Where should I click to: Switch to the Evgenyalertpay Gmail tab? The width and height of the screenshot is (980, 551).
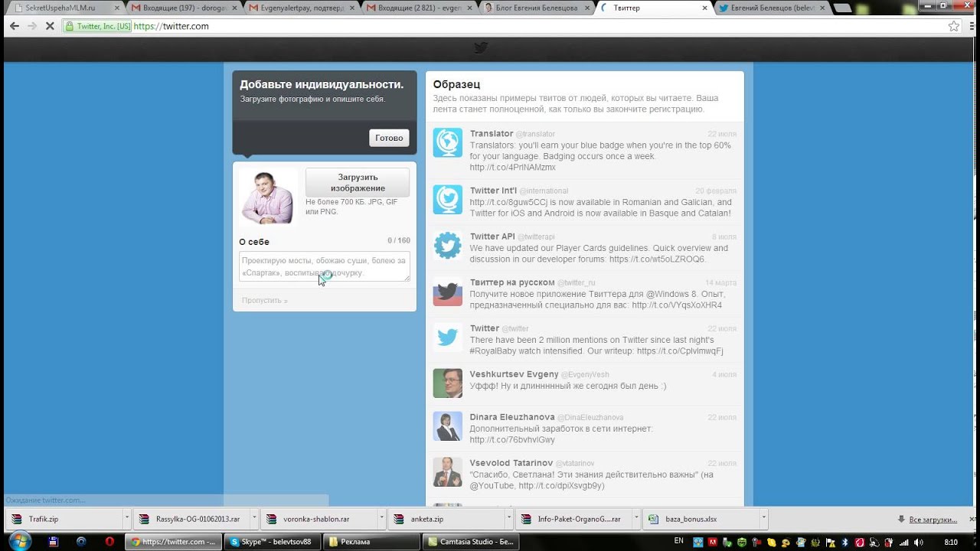point(301,8)
